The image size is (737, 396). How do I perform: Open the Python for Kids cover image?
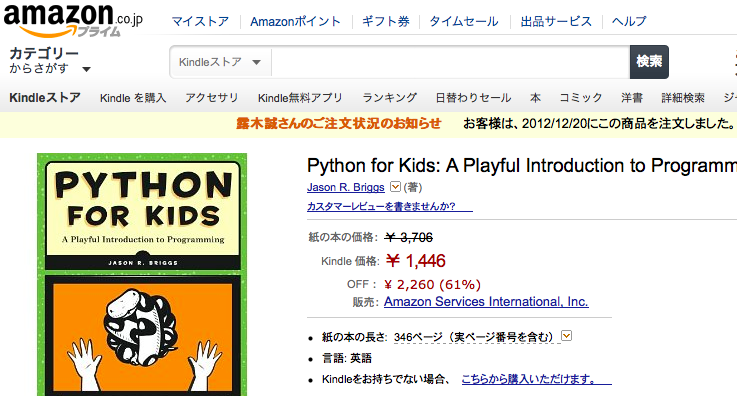point(142,274)
